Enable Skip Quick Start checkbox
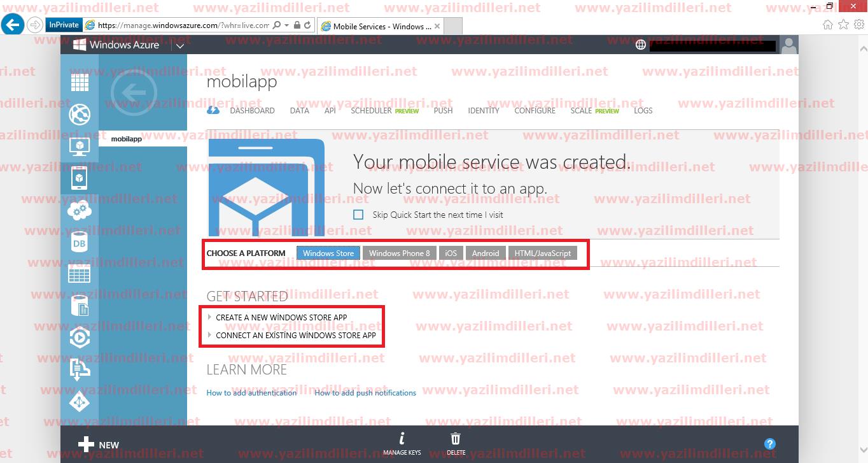The image size is (868, 463). tap(358, 215)
